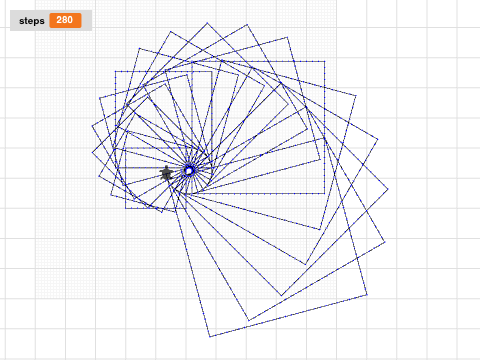Select the orange 280 value readout
This screenshot has height=360, width=480.
pos(65,20)
